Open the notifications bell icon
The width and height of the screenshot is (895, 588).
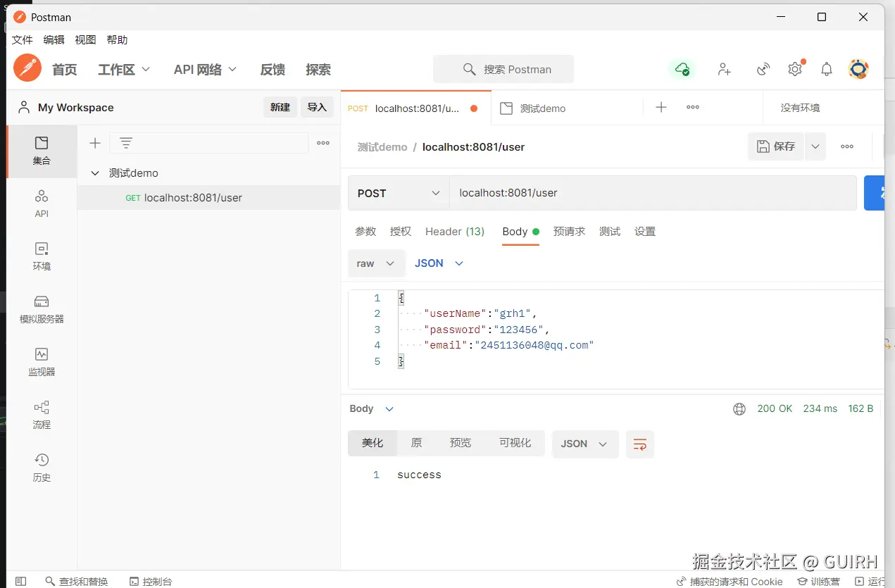pos(827,69)
